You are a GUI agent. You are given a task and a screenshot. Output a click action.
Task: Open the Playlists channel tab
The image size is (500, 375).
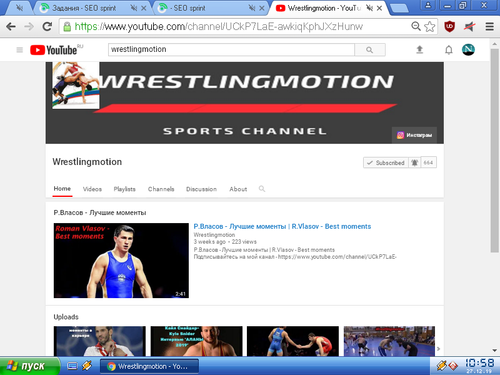125,189
